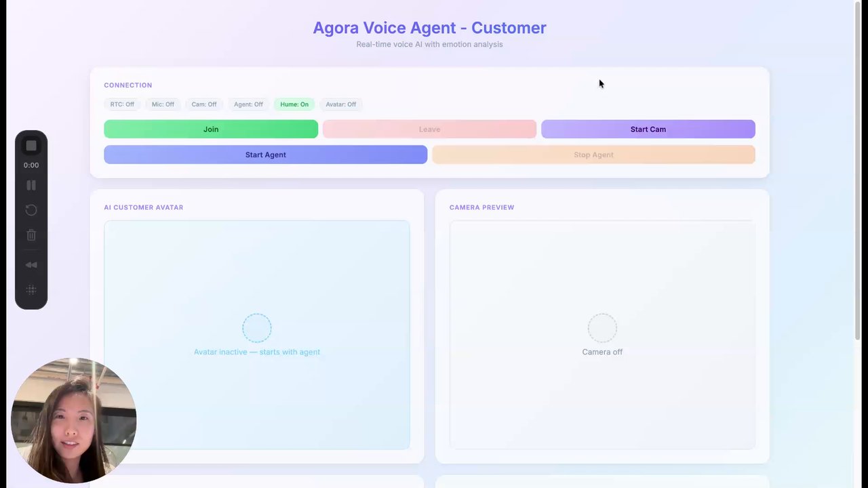Screen dimensions: 868x488
Task: Click the 0:00 recording timer
Action: pyautogui.click(x=31, y=165)
